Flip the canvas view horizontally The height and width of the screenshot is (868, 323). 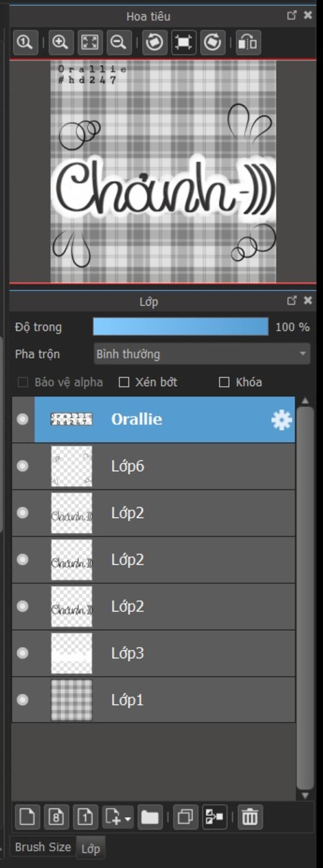[249, 43]
